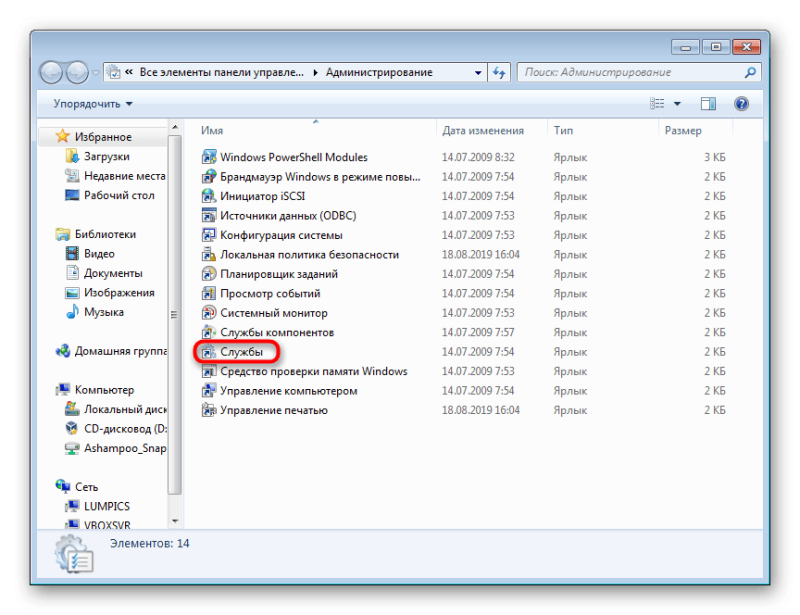Click the 14.07.2009 7:57 date of Службы компонентов
800x615 pixels.
478,332
